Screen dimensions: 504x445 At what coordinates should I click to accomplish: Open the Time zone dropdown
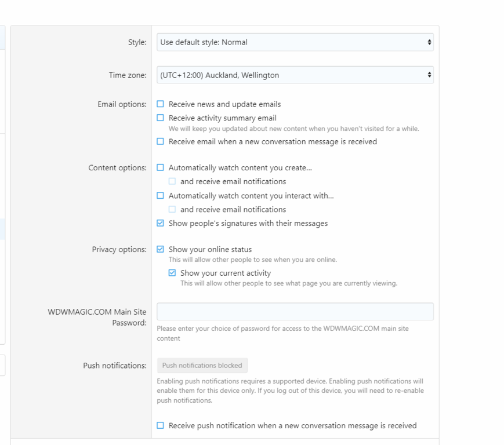coord(295,75)
